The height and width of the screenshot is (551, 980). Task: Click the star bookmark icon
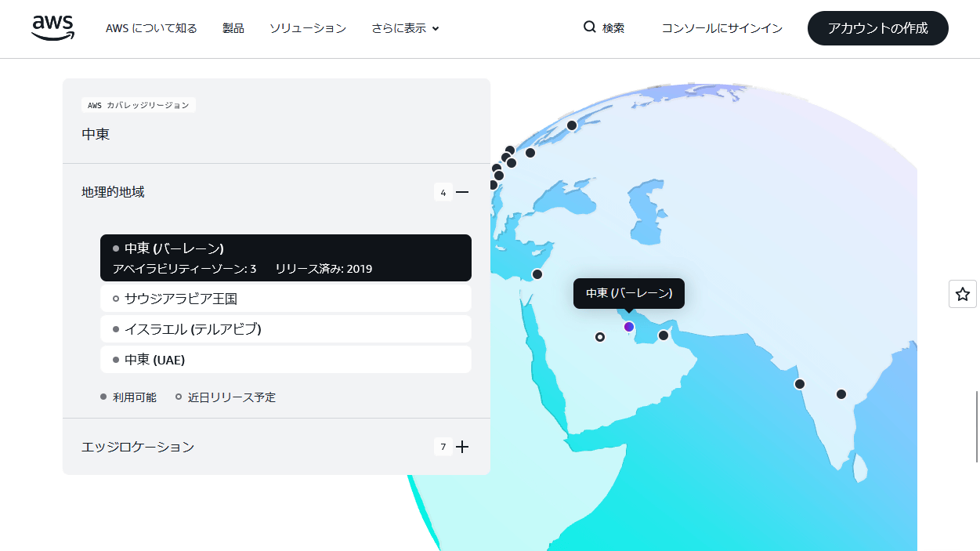click(962, 294)
